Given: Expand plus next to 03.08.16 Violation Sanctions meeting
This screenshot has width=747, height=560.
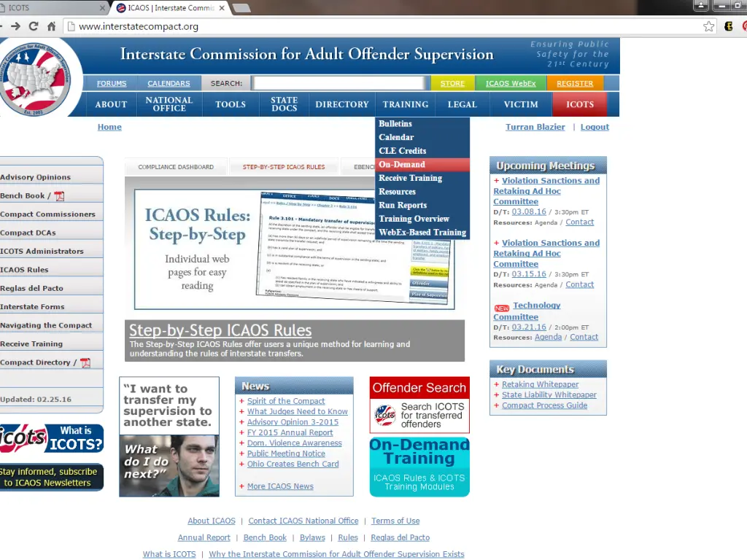Looking at the screenshot, I should 496,181.
